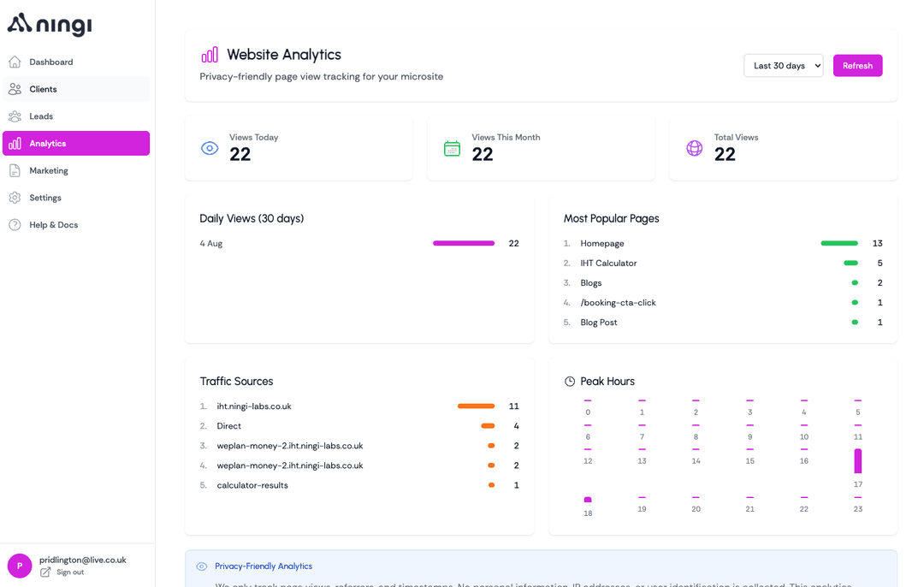Click the Marketing document icon
This screenshot has width=924, height=587.
tap(14, 170)
